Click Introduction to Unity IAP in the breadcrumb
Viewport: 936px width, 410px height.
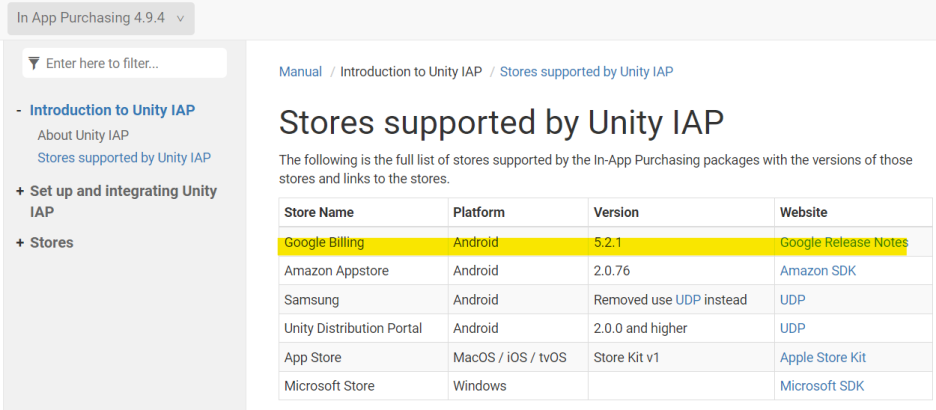[411, 72]
